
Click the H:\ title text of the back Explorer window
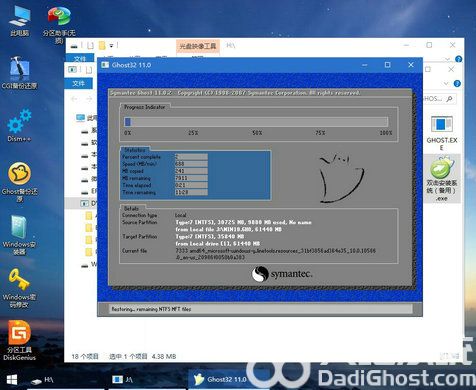231,45
